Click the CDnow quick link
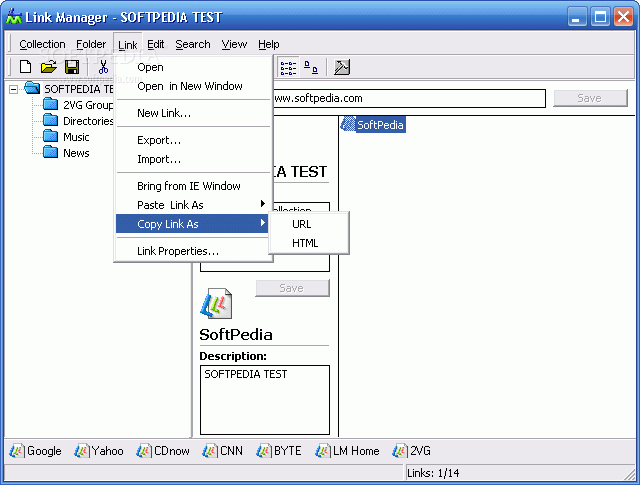 [163, 451]
